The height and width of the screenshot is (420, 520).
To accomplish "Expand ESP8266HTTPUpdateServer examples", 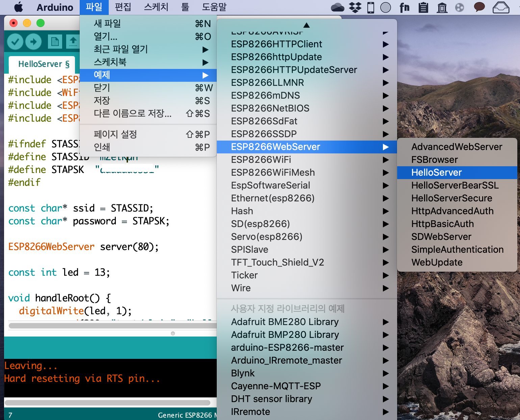I will pyautogui.click(x=307, y=70).
